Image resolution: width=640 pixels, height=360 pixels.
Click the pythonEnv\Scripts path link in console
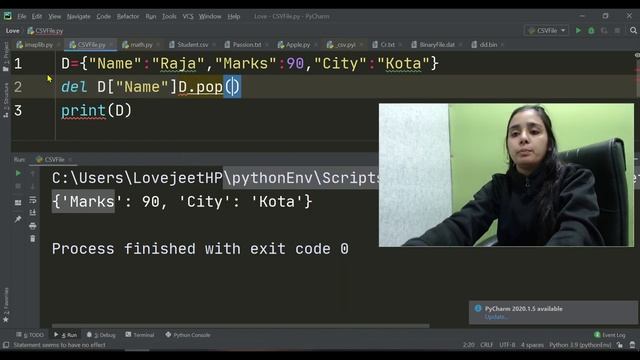pos(300,178)
